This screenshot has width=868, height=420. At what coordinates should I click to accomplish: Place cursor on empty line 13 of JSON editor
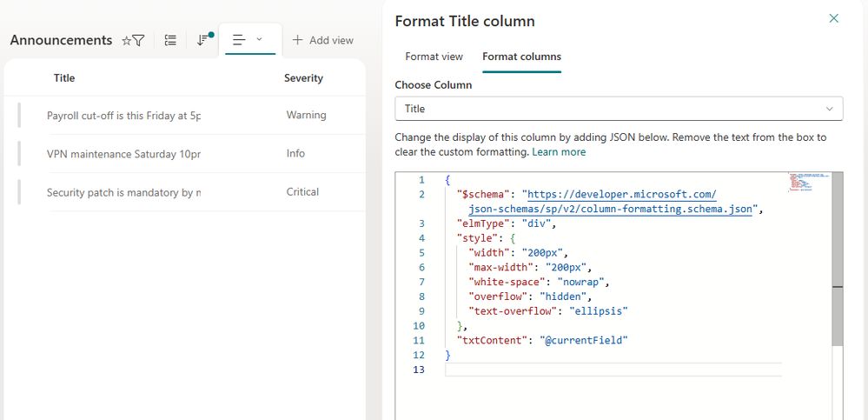(613, 370)
